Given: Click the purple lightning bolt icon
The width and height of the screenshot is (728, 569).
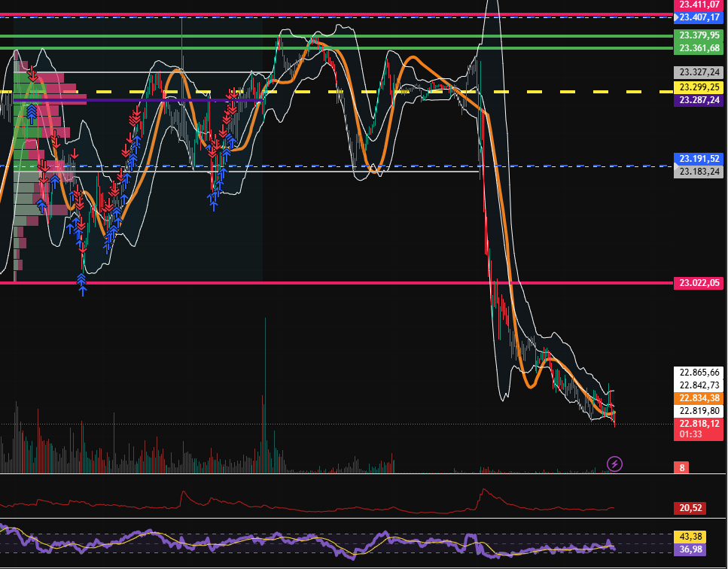Looking at the screenshot, I should (615, 464).
